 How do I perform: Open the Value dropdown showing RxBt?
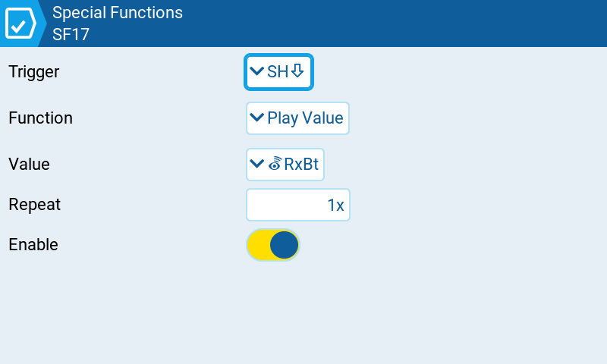coord(285,165)
